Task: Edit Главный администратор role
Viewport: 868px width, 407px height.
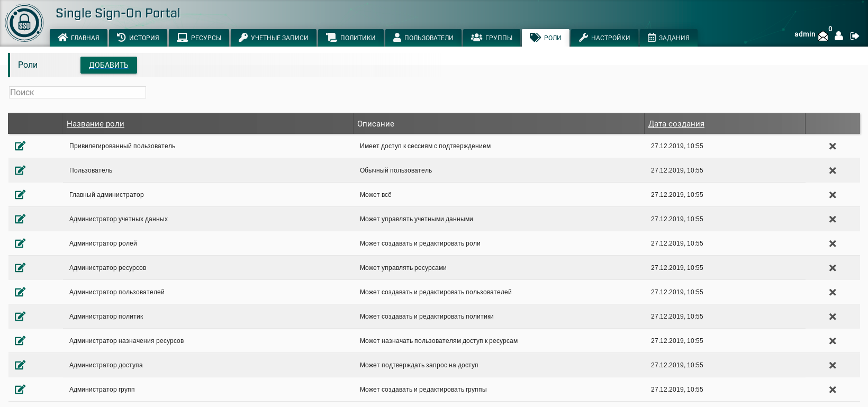Action: tap(20, 195)
